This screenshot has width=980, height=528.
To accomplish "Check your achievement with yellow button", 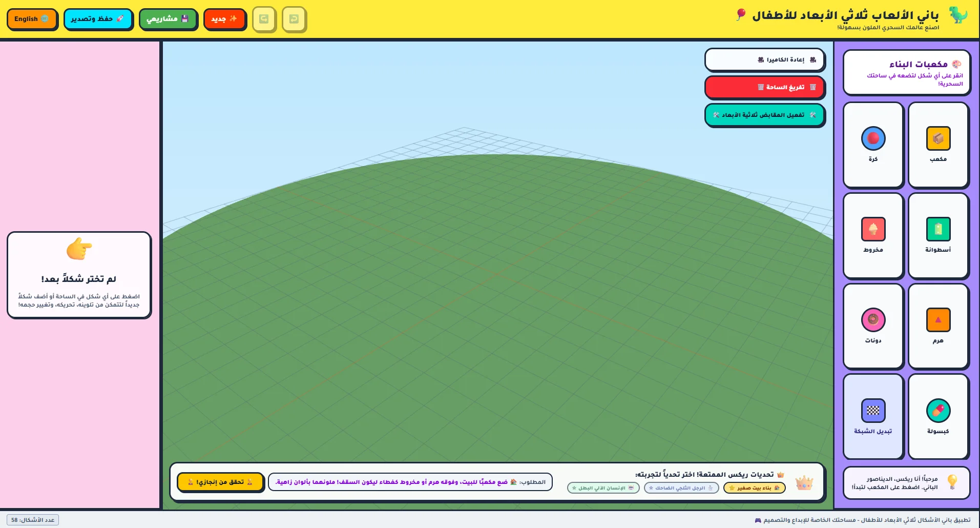I will tap(220, 482).
